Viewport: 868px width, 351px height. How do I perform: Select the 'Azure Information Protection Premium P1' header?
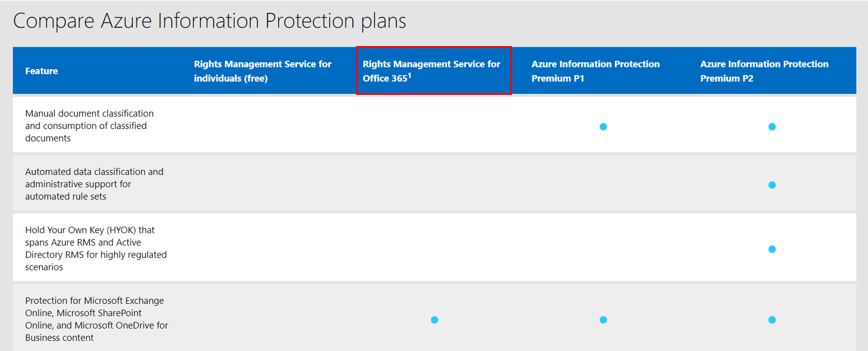point(595,71)
